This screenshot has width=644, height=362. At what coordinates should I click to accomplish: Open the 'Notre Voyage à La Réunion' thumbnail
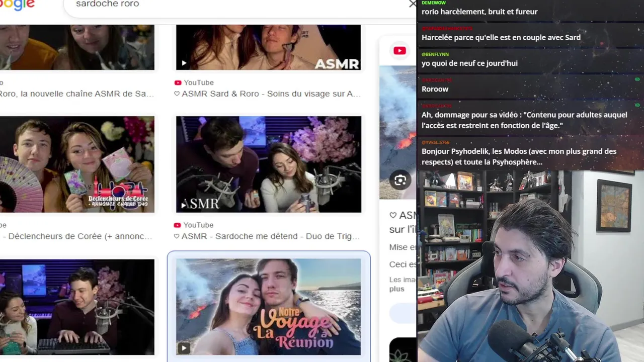tap(268, 307)
